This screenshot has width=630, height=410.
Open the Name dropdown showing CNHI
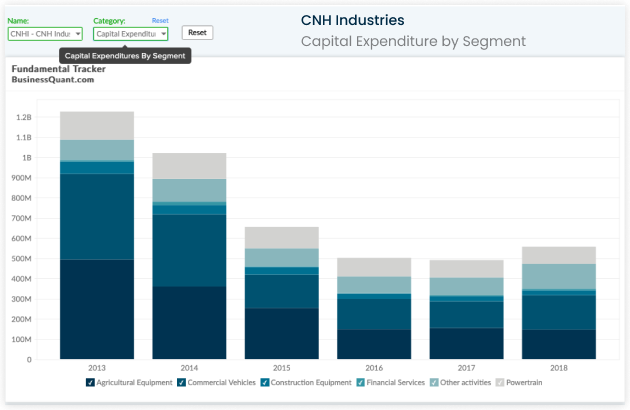tap(45, 34)
